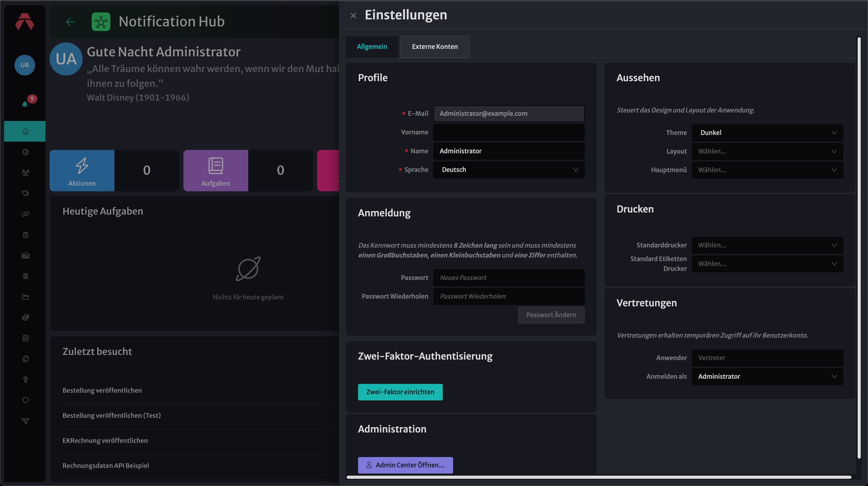Click the Passwort Ändern button
The height and width of the screenshot is (486, 868).
coord(551,315)
